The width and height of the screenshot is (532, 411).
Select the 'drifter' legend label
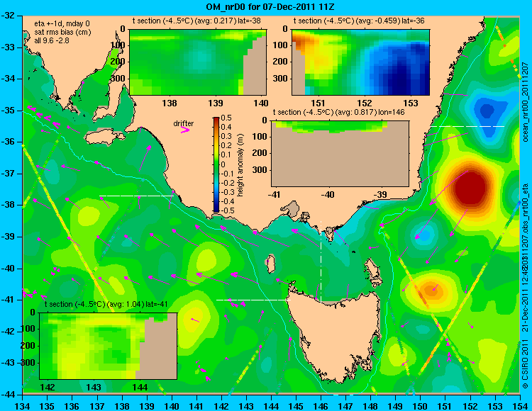tap(183, 124)
